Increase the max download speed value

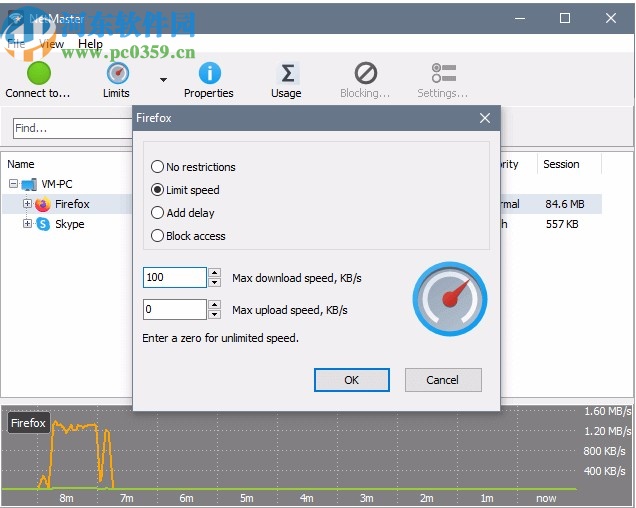215,272
